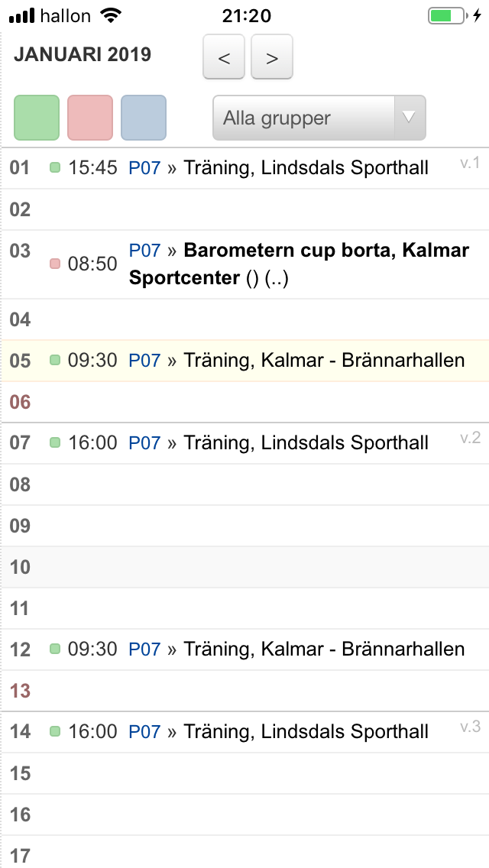Select the highlighted 05 training at Brännarhallen
489x868 pixels.
(244, 361)
